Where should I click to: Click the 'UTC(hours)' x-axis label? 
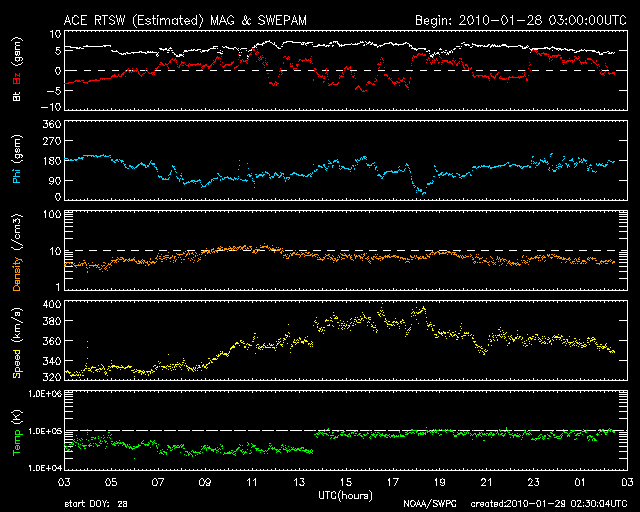345,496
